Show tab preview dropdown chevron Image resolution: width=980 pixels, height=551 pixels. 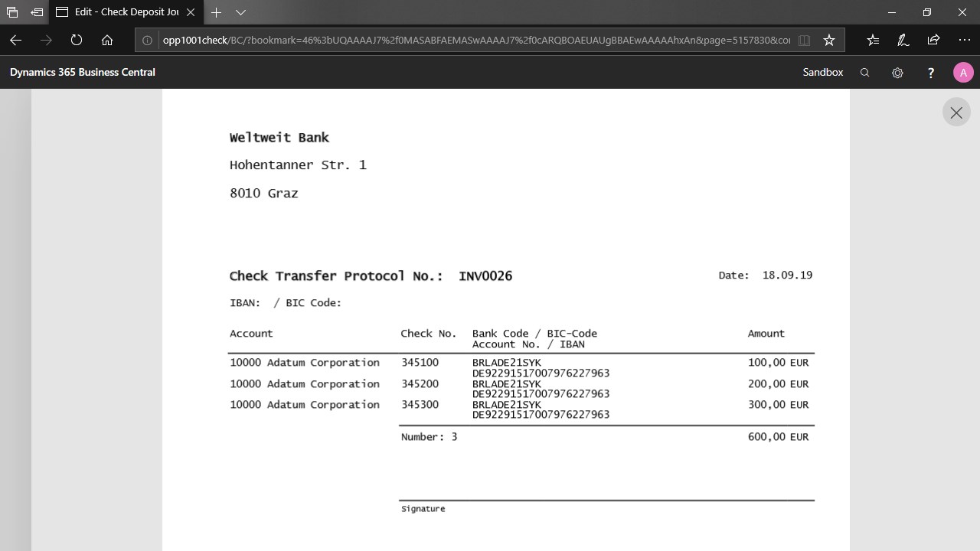(240, 12)
